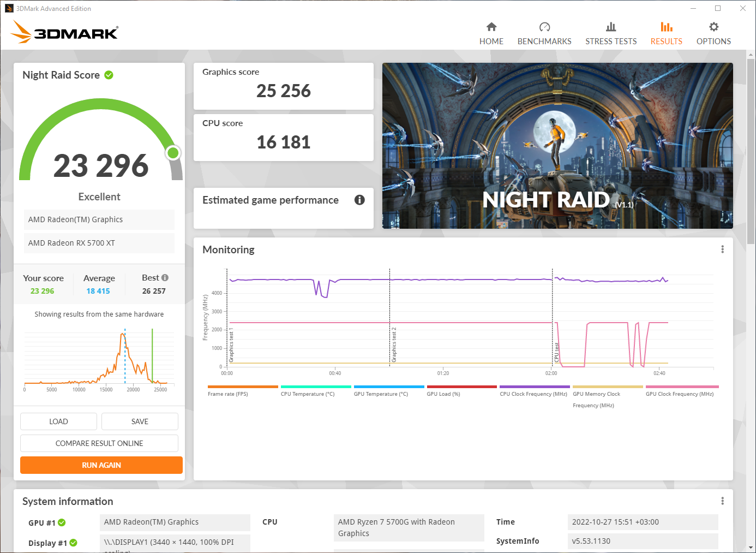Image resolution: width=756 pixels, height=553 pixels.
Task: Click the SAVE button
Action: pyautogui.click(x=140, y=421)
